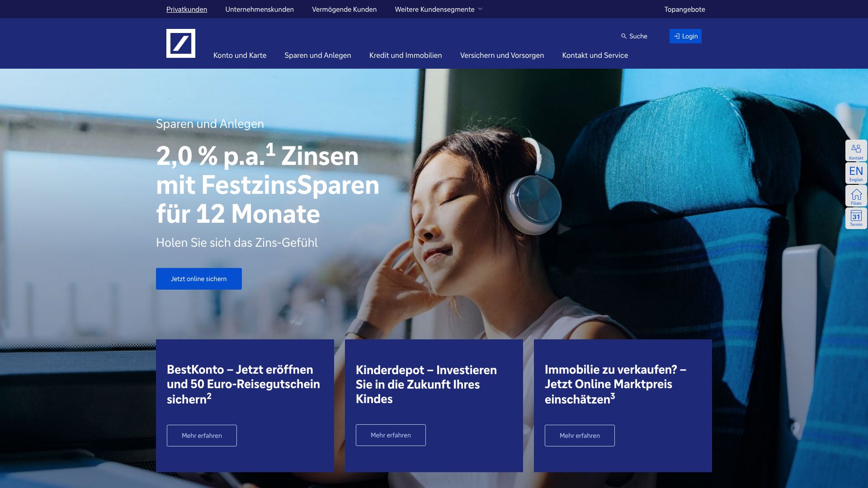Screen dimensions: 868x488
Task: Open Kontakt und Service menu
Action: tap(595, 55)
